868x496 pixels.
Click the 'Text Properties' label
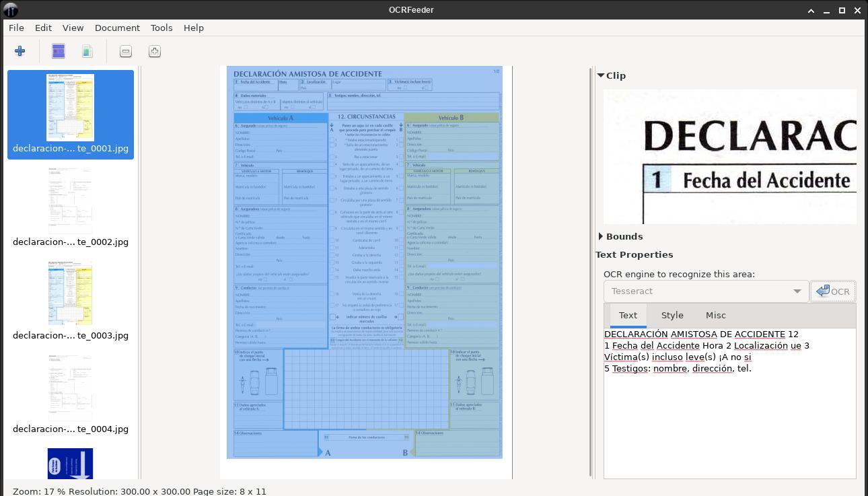(635, 254)
